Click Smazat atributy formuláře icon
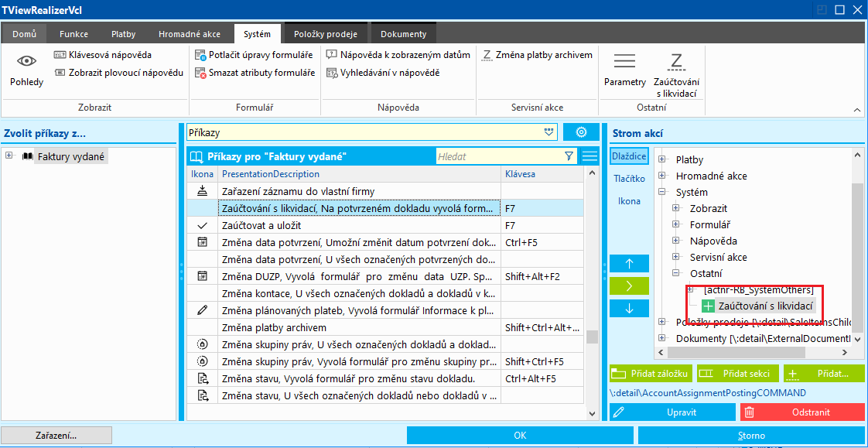The height and width of the screenshot is (448, 868). 200,73
